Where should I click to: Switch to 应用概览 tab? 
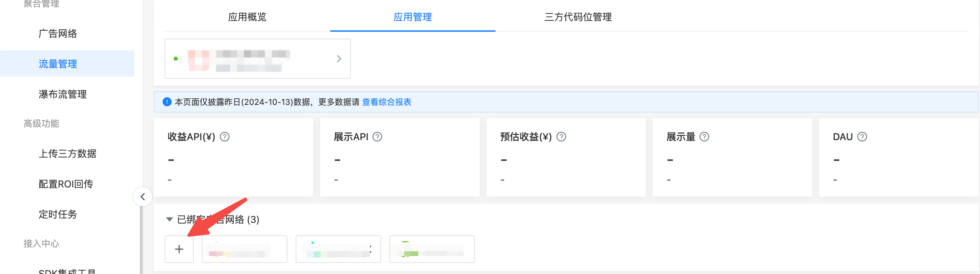[x=247, y=17]
